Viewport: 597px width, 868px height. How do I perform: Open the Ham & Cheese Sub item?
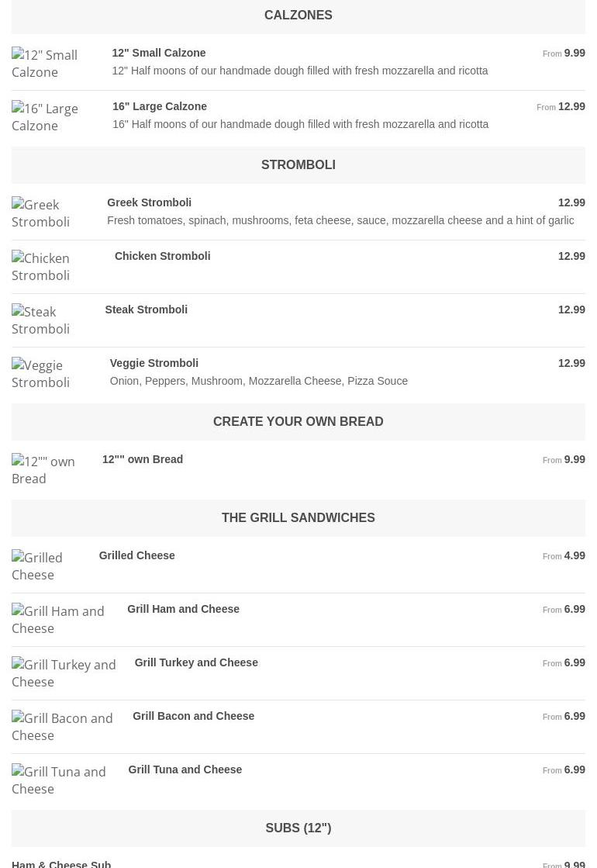coord(61,863)
